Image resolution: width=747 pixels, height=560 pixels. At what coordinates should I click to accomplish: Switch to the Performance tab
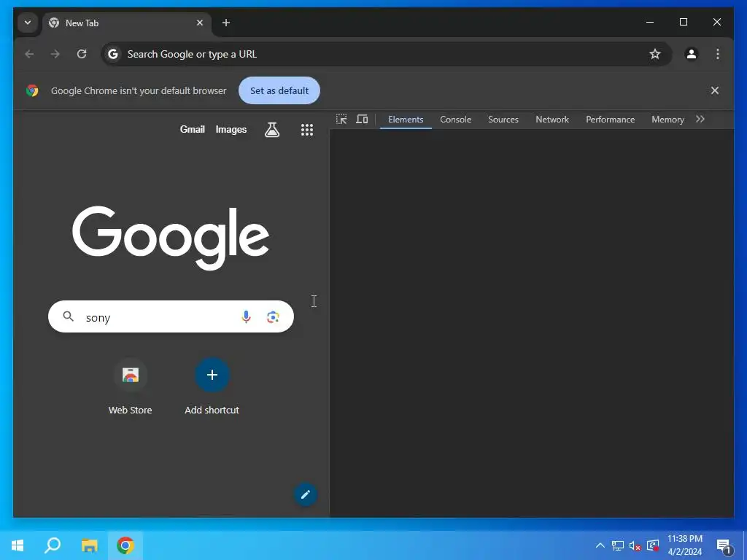click(611, 120)
